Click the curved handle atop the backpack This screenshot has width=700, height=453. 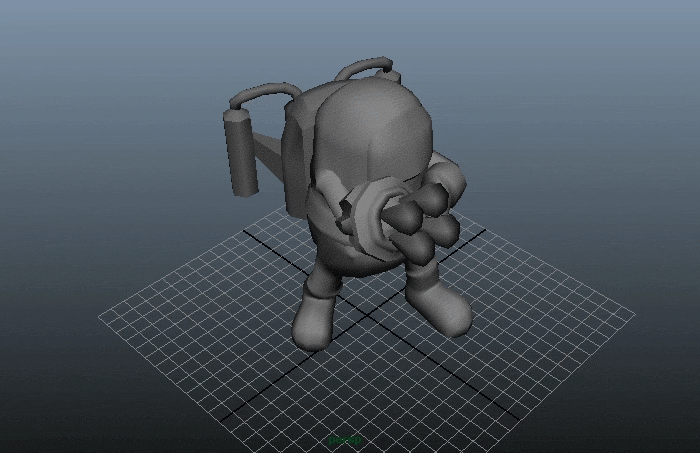(368, 68)
